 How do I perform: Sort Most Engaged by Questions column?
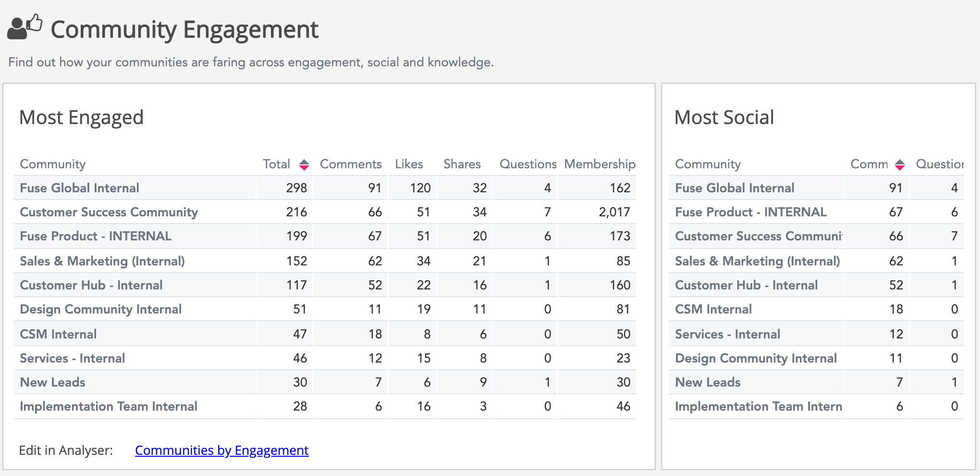(527, 164)
